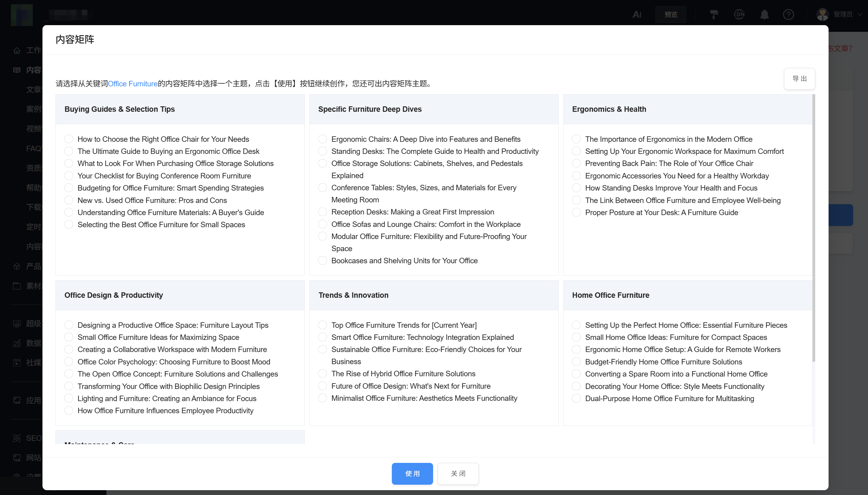The height and width of the screenshot is (495, 868).
Task: Click the CDN globe icon
Action: [739, 14]
